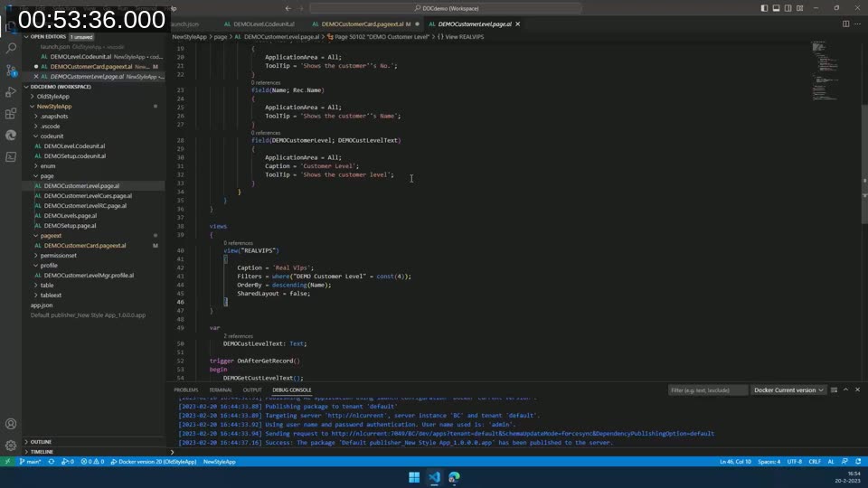Open app.json in explorer

point(42,305)
